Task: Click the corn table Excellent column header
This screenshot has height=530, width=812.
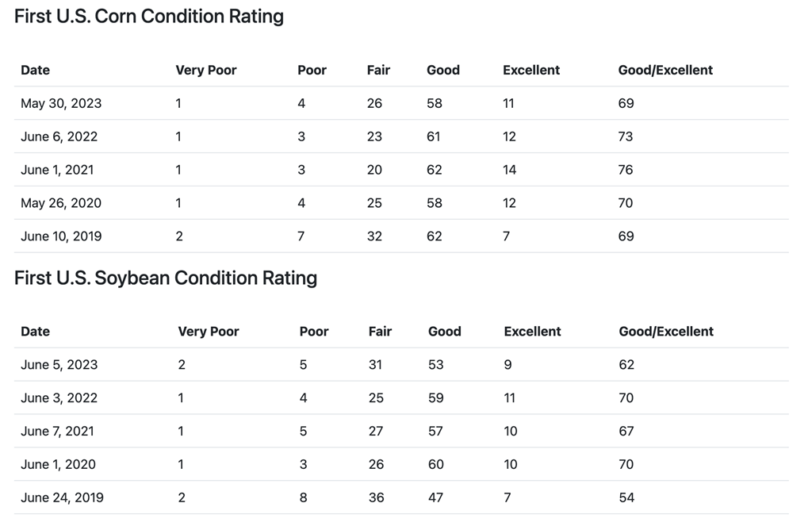Action: pos(531,70)
